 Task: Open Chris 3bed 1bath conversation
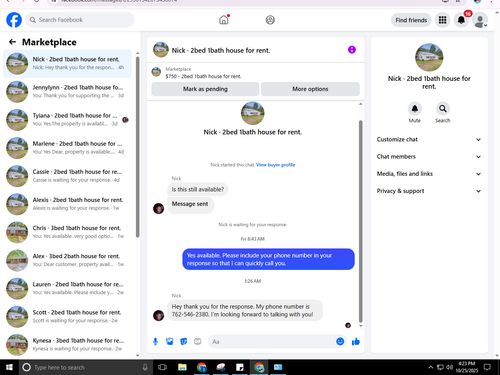67,232
